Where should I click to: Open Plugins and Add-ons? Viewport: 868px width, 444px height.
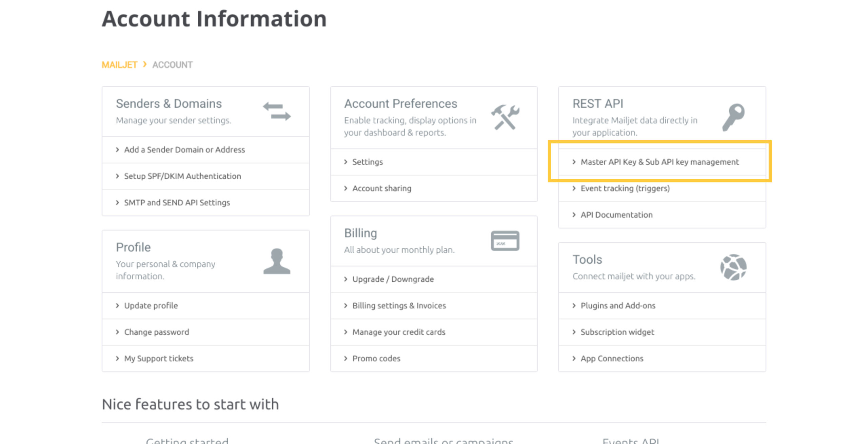[618, 306]
